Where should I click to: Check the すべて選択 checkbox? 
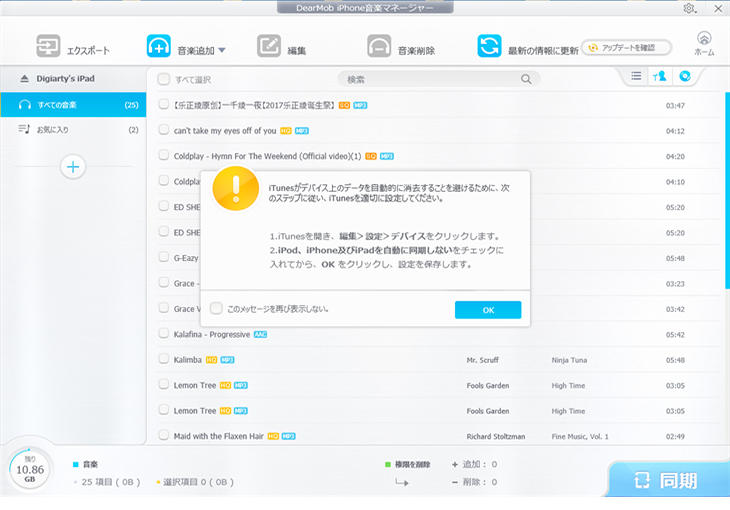163,79
